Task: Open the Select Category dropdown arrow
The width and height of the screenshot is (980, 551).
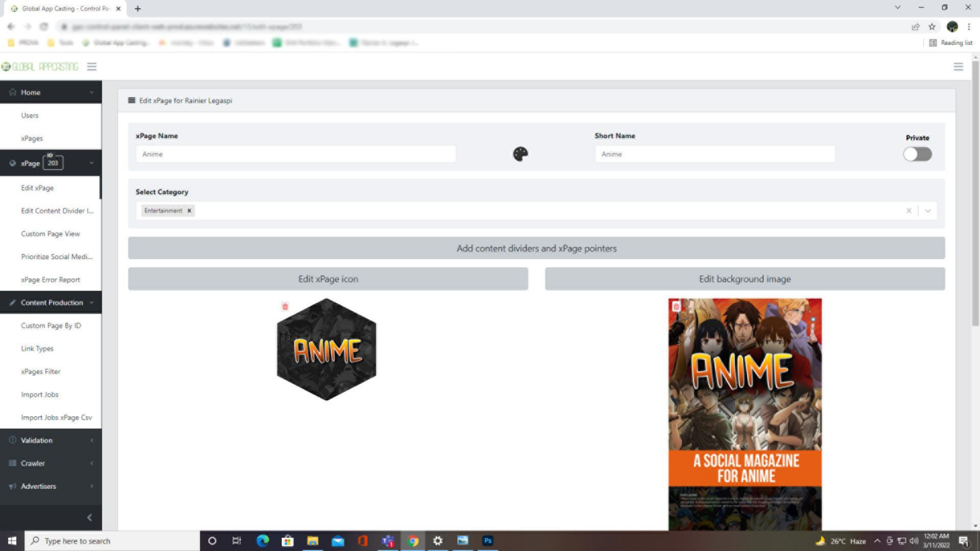Action: [x=928, y=211]
